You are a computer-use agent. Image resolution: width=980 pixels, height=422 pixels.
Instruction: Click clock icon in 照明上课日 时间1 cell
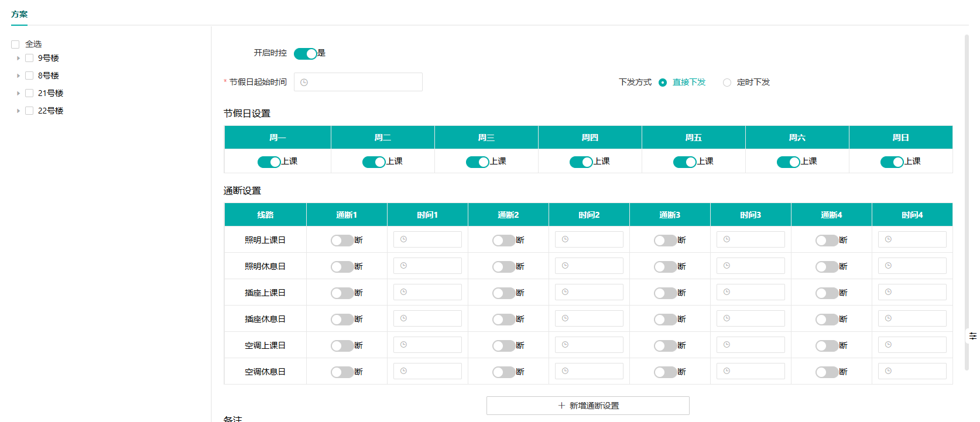tap(403, 239)
